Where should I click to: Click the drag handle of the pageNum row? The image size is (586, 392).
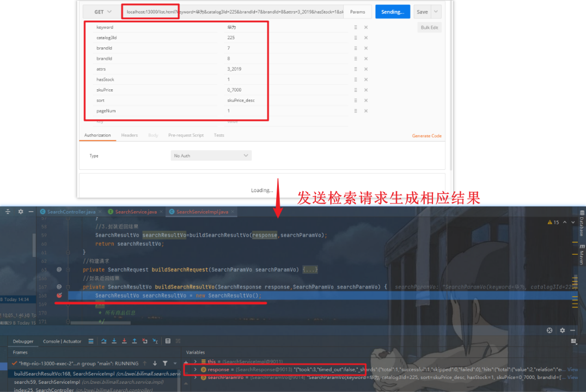(x=356, y=111)
